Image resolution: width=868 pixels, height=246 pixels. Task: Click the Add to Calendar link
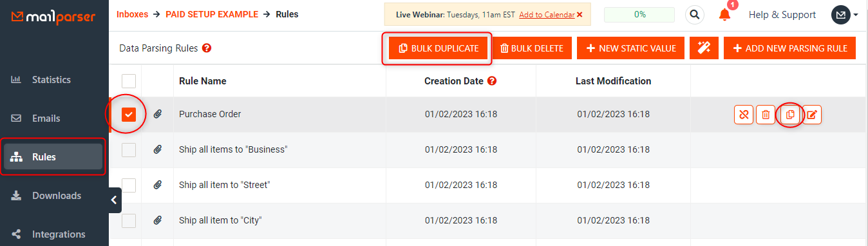pos(547,14)
